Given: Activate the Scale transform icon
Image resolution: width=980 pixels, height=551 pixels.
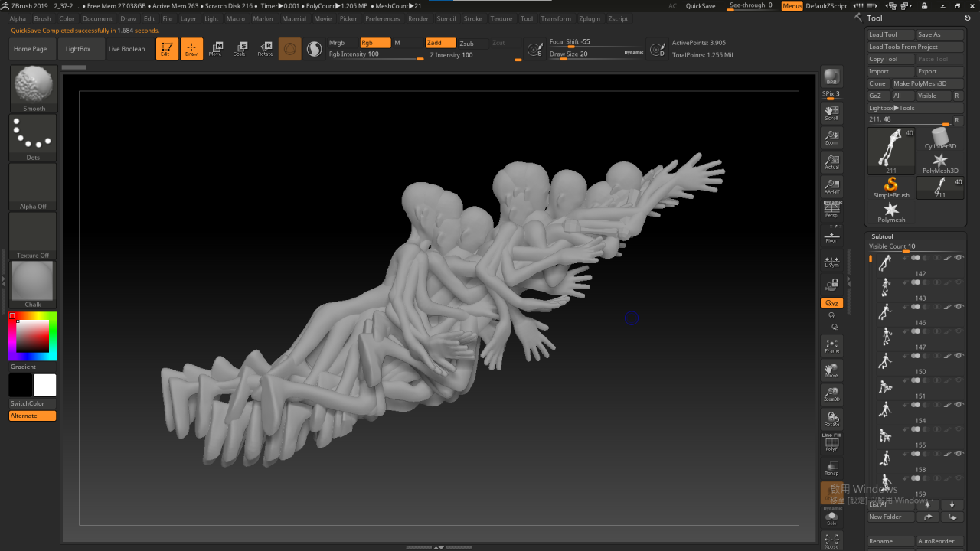Looking at the screenshot, I should pyautogui.click(x=240, y=49).
